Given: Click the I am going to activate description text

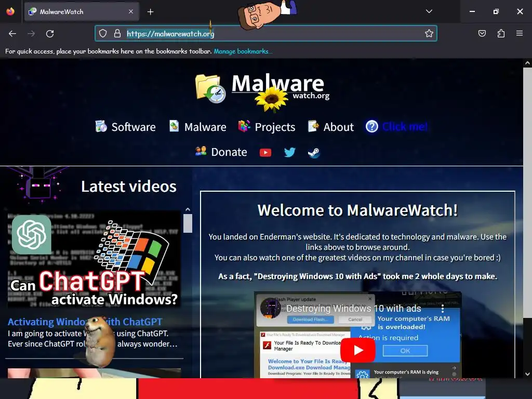Looking at the screenshot, I should coord(92,339).
